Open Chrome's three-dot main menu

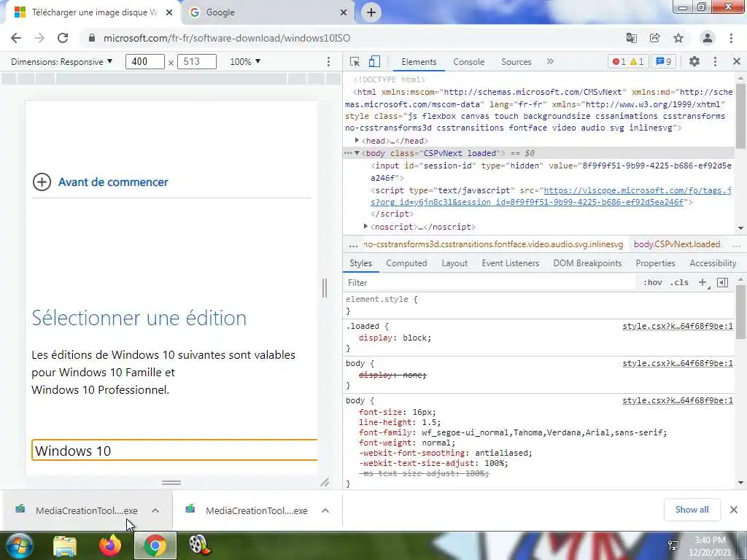[731, 38]
